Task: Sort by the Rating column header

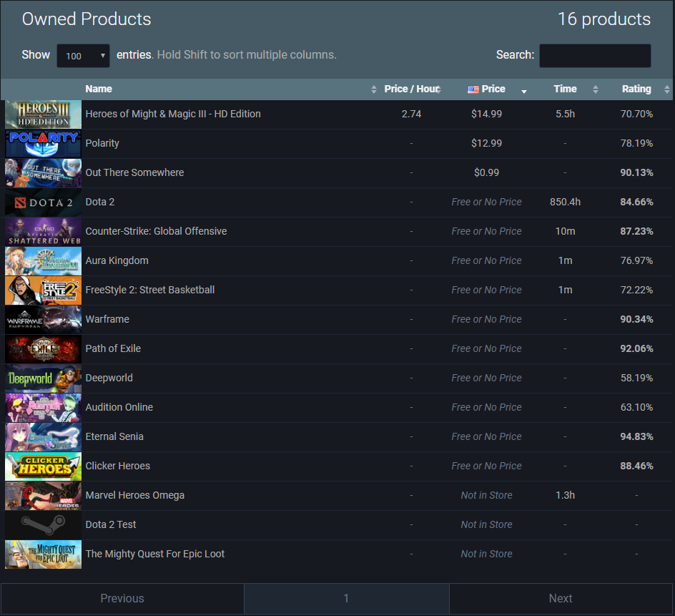Action: coord(636,89)
